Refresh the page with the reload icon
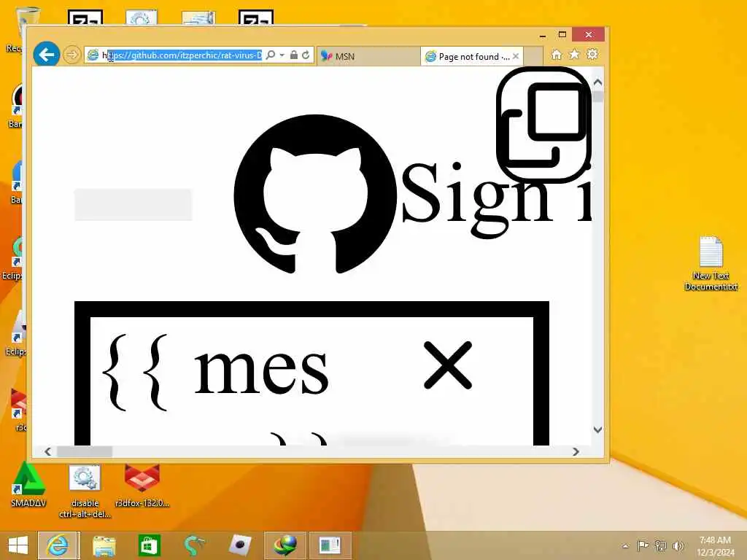Image resolution: width=747 pixels, height=560 pixels. point(306,55)
